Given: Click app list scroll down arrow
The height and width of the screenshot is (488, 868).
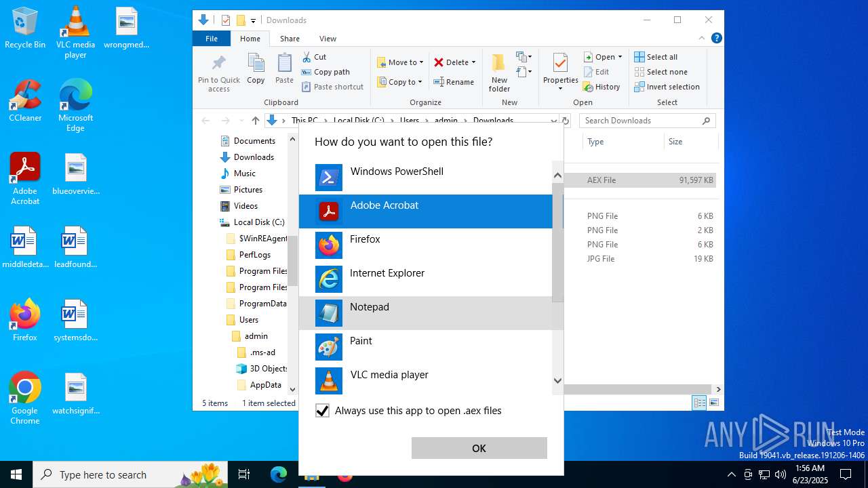Looking at the screenshot, I should tap(557, 380).
